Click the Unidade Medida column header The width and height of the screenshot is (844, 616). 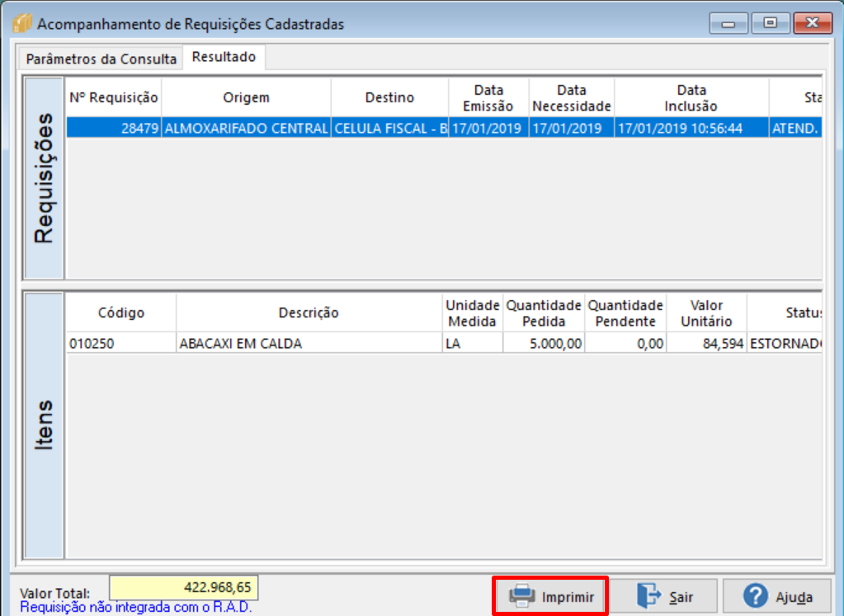(473, 313)
